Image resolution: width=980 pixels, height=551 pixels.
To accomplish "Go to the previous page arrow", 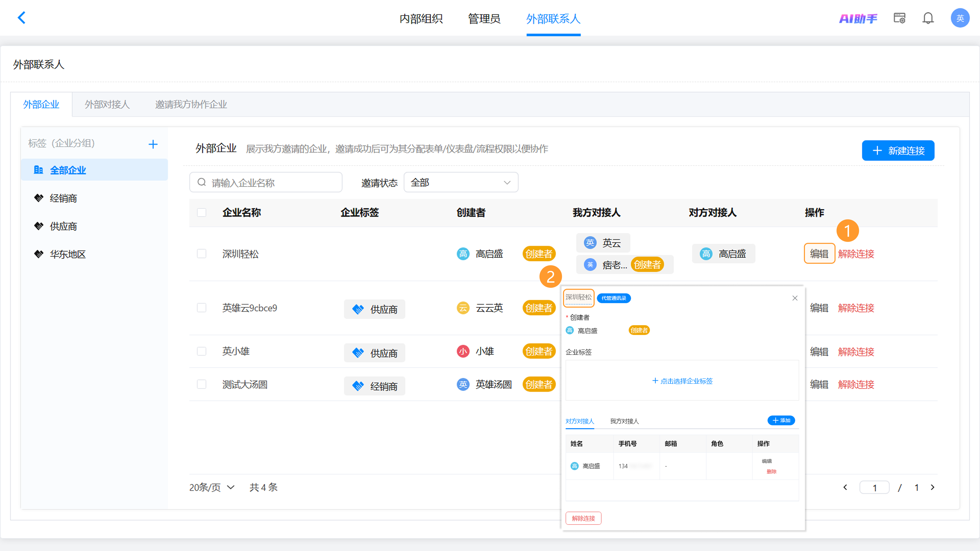I will point(845,487).
